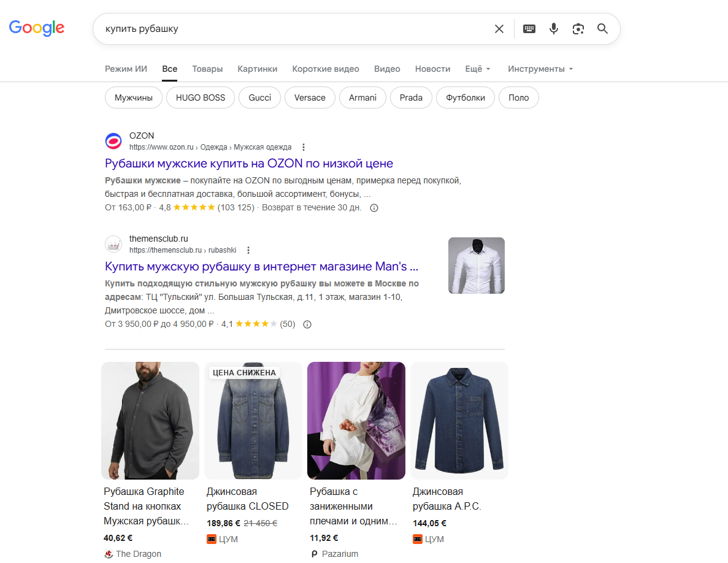The image size is (728, 563).
Task: Click the themensclub.ru rubashki URL breadcrumb
Action: pos(183,250)
